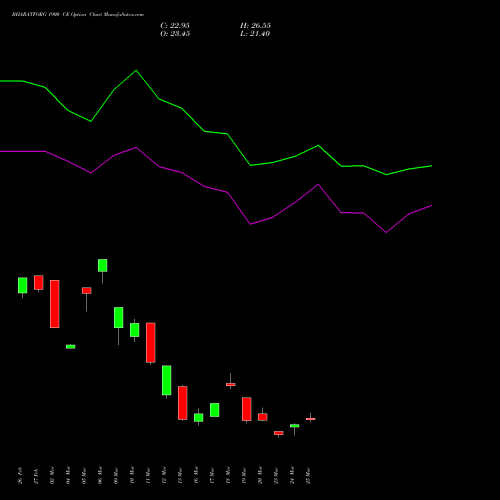Click the 18 Mar date label
The width and height of the screenshot is (500, 500).
(x=228, y=475)
